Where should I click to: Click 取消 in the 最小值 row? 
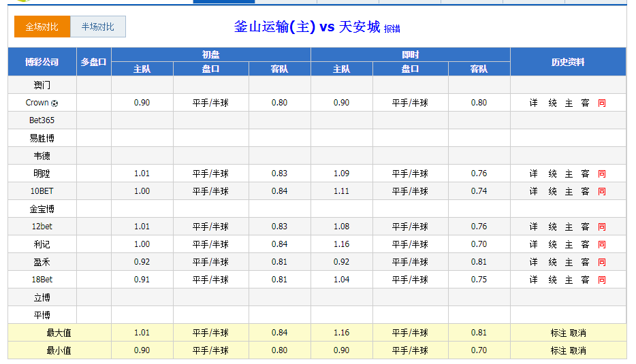click(x=578, y=350)
